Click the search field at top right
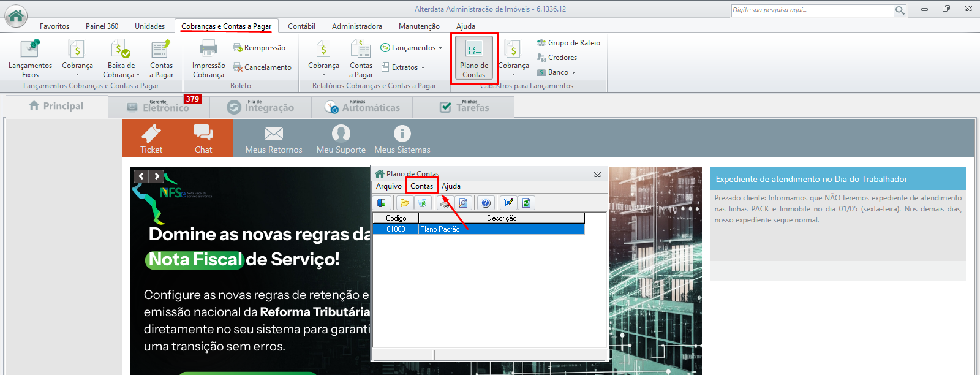The image size is (980, 375). click(812, 10)
